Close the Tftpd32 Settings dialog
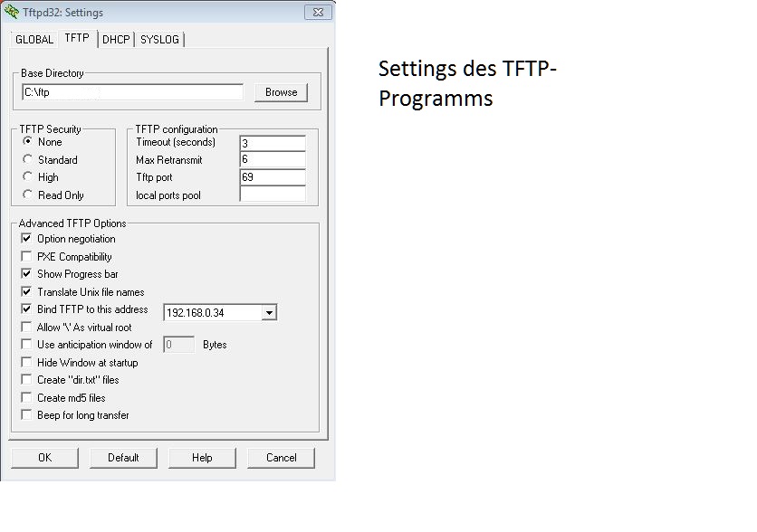The image size is (757, 532). click(318, 13)
